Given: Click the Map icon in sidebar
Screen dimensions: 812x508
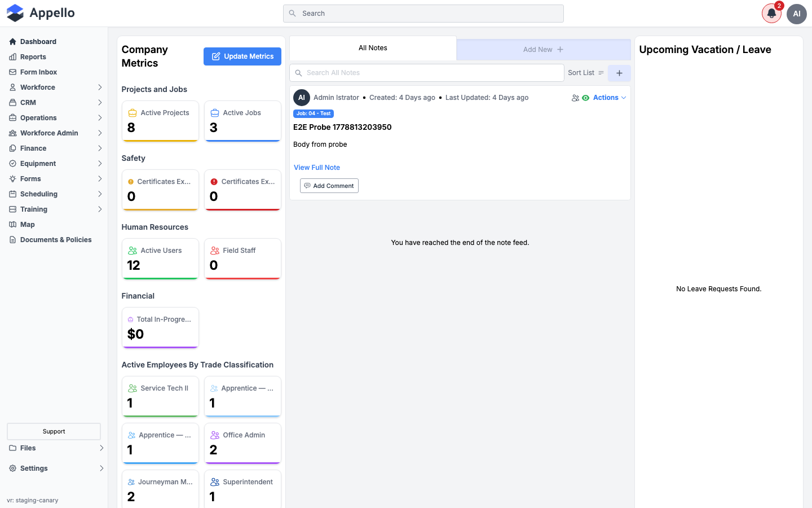Looking at the screenshot, I should coord(12,225).
